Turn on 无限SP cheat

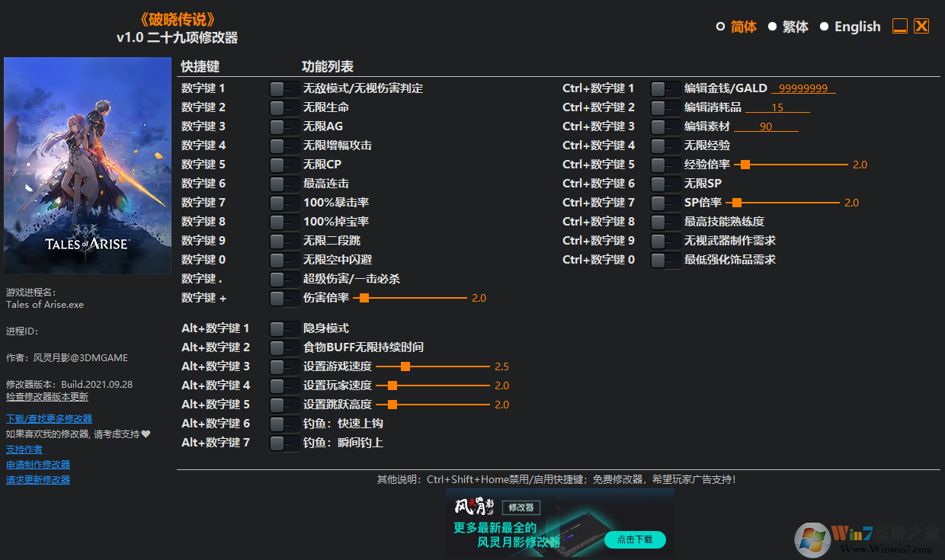(x=665, y=183)
